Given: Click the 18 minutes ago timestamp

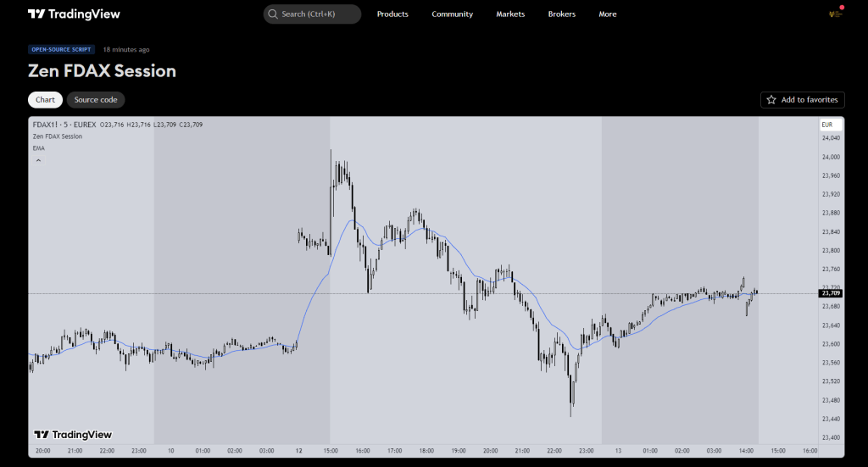Looking at the screenshot, I should pos(126,49).
